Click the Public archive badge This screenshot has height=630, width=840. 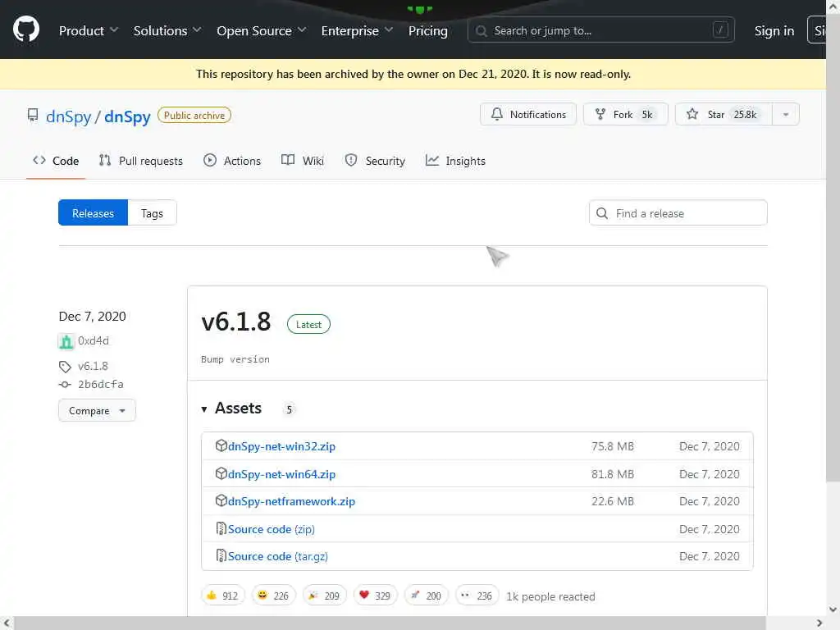[194, 115]
